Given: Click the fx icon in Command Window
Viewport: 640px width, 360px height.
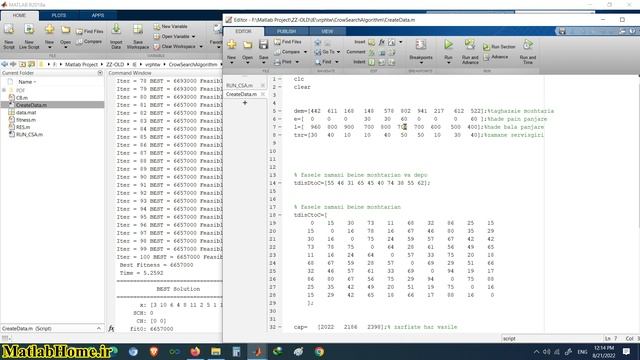Looking at the screenshot, I should click(111, 329).
